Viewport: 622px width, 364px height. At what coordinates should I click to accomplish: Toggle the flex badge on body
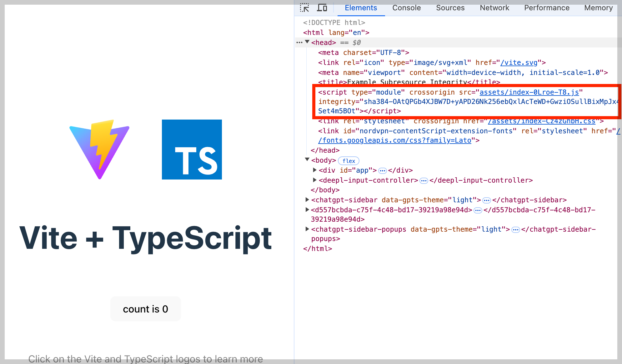(349, 161)
